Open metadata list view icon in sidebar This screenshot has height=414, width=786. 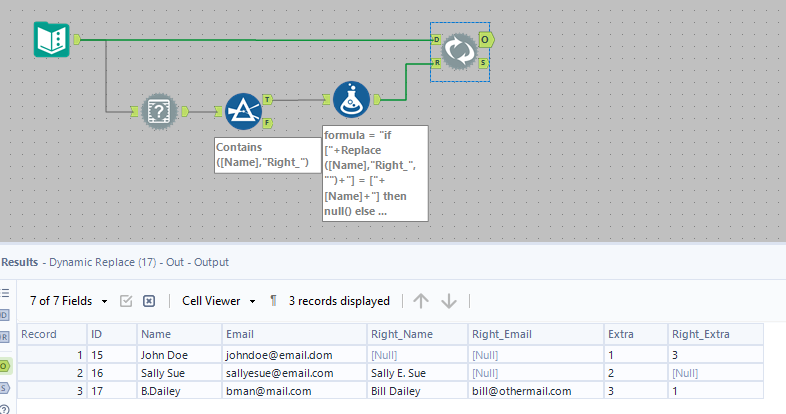[x=5, y=293]
